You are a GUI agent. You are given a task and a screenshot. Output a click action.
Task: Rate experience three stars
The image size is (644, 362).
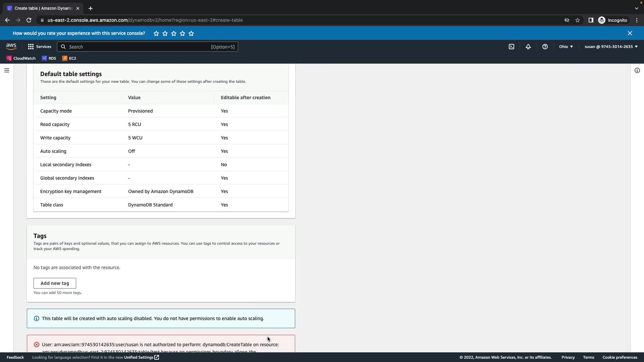pyautogui.click(x=174, y=34)
